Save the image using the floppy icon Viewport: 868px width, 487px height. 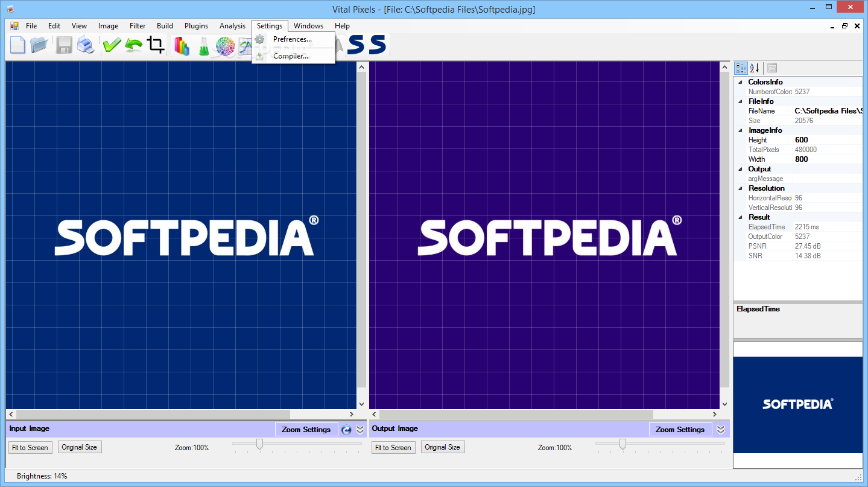pyautogui.click(x=64, y=45)
